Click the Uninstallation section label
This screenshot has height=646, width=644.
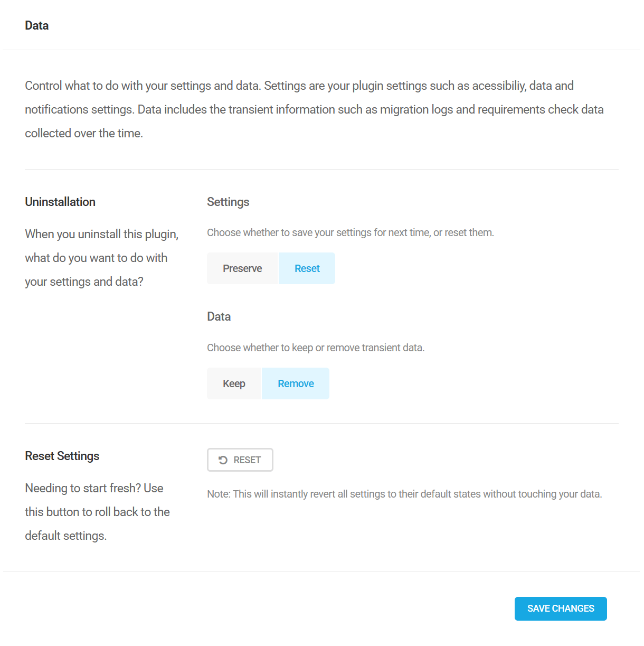coord(60,202)
